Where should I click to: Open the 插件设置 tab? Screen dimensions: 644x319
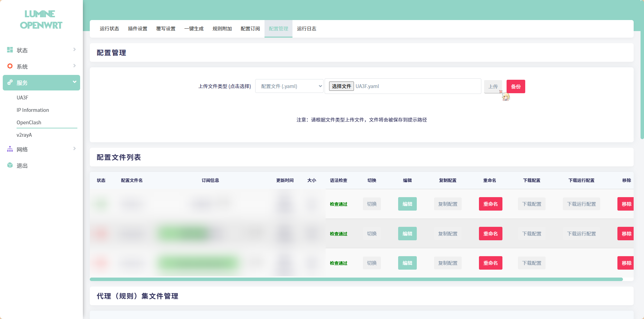click(x=137, y=29)
